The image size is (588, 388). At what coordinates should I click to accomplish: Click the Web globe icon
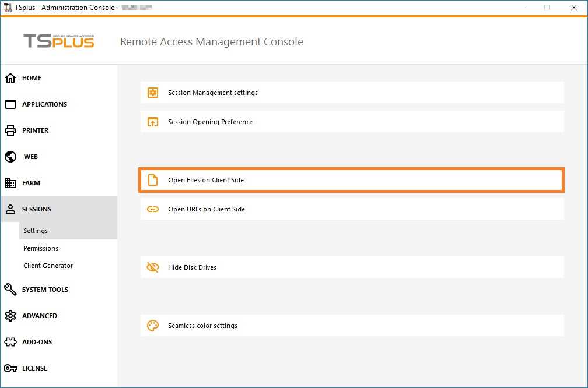10,157
